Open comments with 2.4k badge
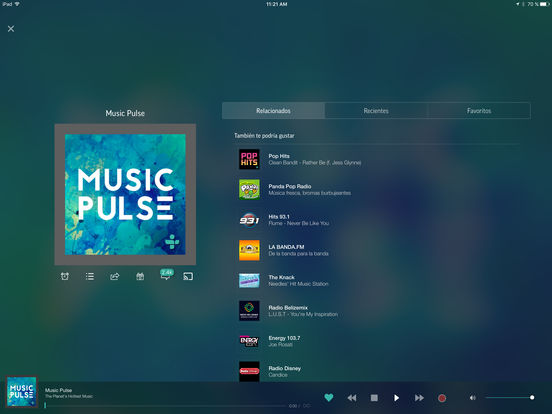This screenshot has height=414, width=552. (166, 275)
